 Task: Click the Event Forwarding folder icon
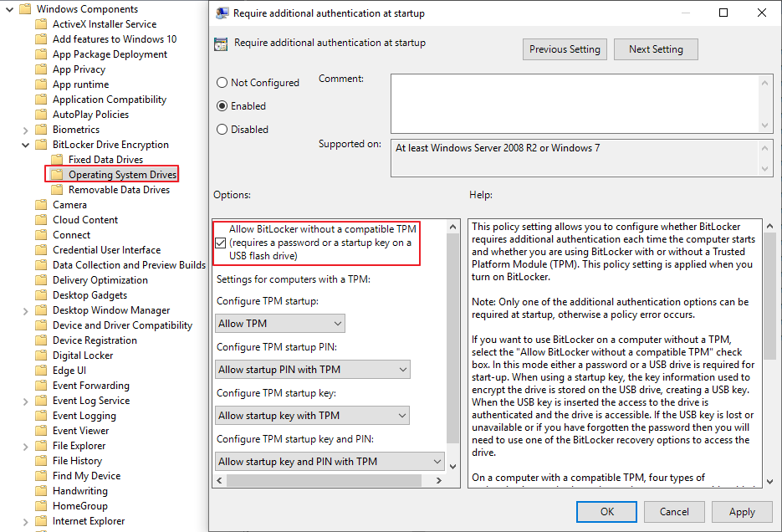[41, 386]
